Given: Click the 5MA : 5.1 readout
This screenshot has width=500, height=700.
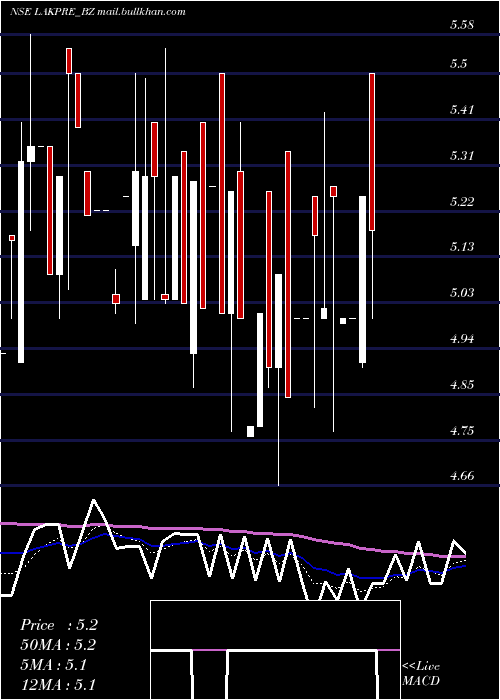Looking at the screenshot, I should [54, 665].
